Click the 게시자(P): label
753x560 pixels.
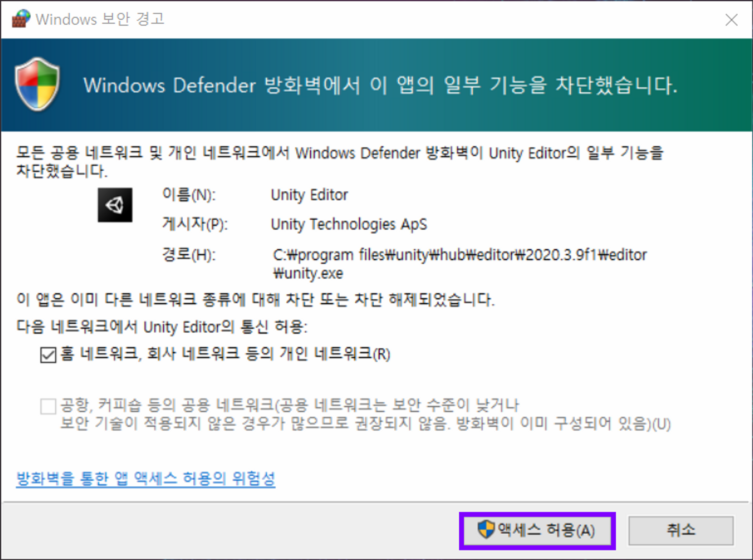pos(195,224)
